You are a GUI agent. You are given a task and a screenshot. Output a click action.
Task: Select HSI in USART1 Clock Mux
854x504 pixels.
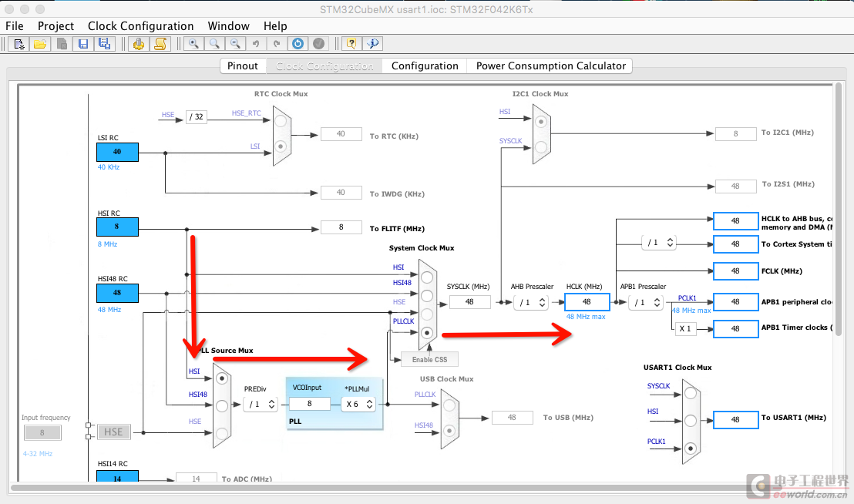click(x=691, y=420)
